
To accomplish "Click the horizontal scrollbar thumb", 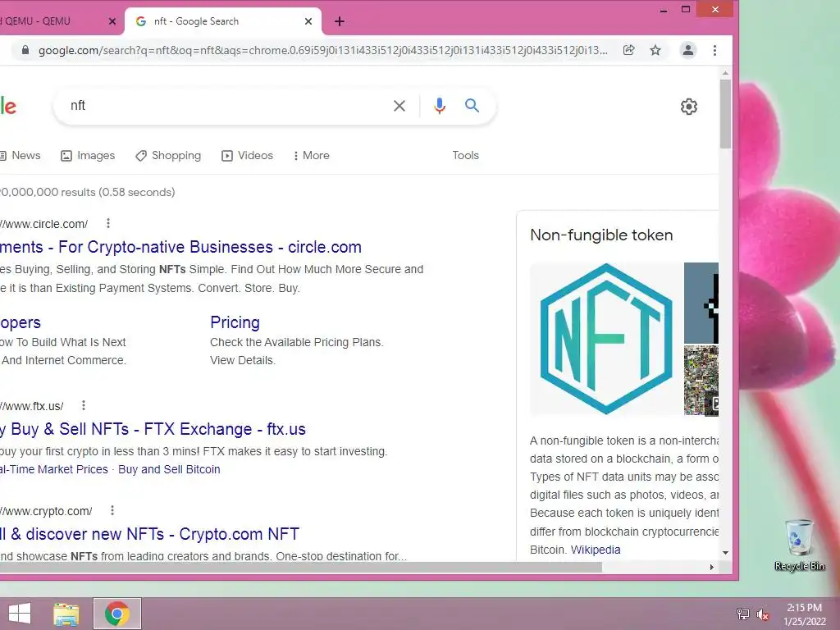I will [301, 567].
